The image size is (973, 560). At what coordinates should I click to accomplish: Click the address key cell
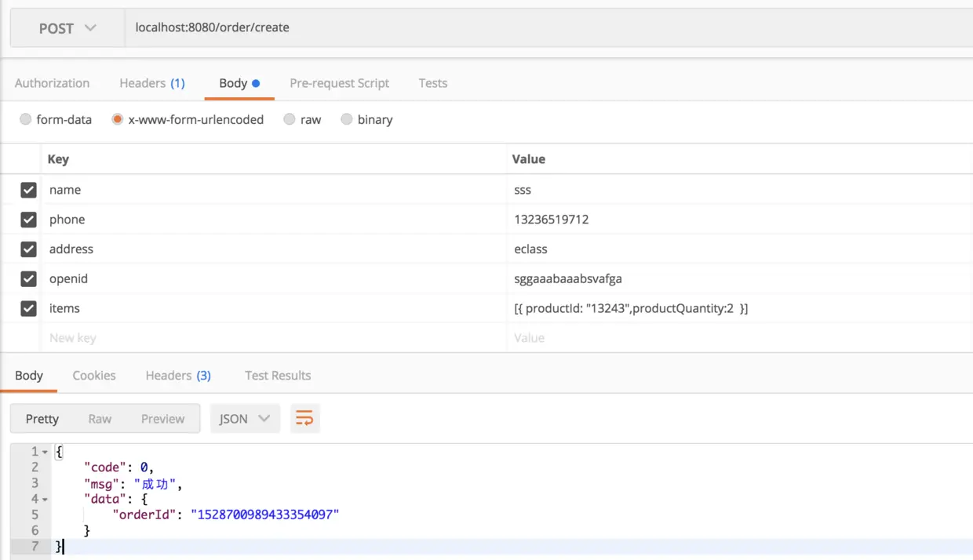274,249
